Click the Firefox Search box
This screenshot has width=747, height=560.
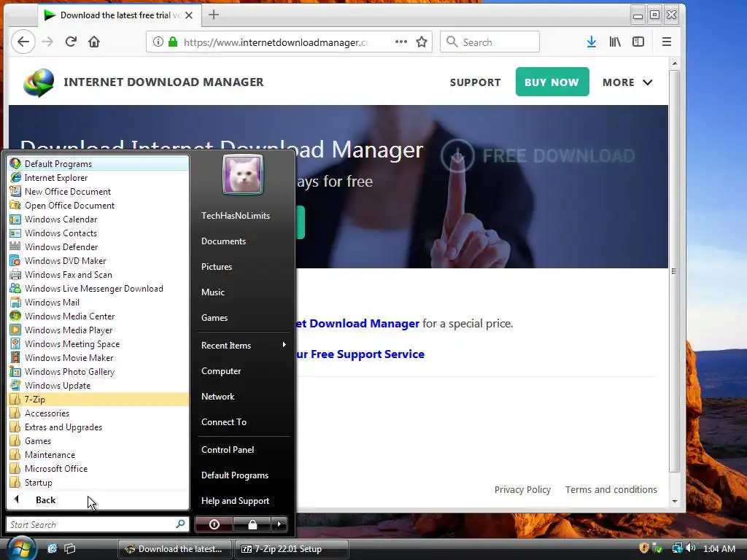[x=489, y=42]
